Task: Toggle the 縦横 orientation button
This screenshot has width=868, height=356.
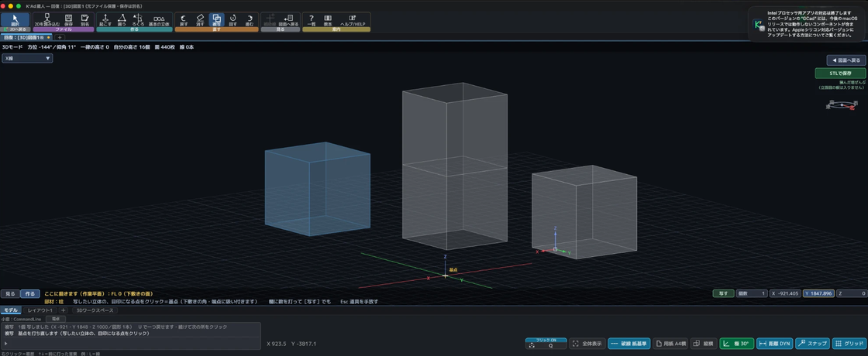Action: click(703, 344)
